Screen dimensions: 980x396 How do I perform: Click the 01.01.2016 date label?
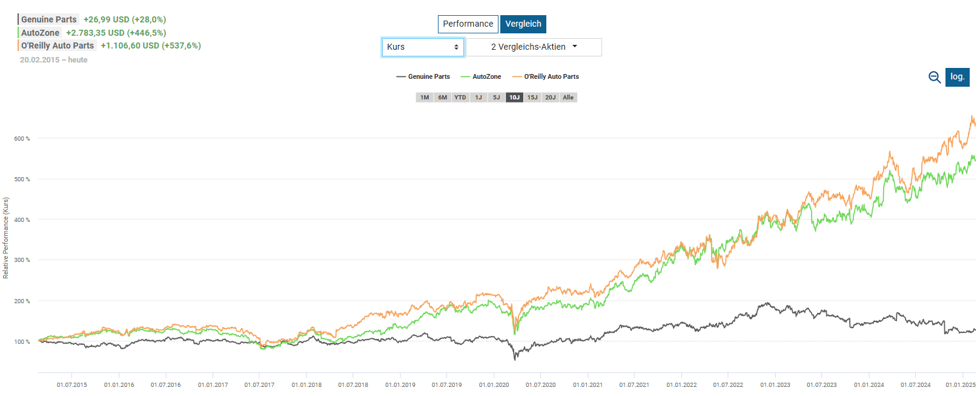click(x=119, y=385)
